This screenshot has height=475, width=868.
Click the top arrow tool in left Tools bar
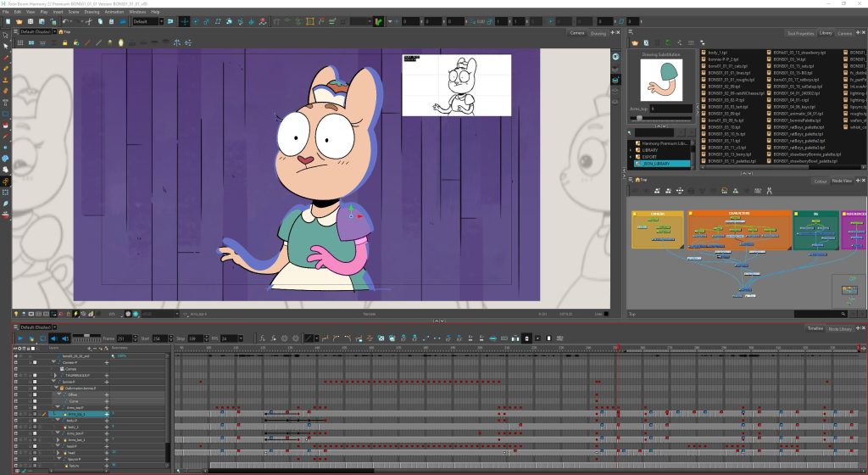pyautogui.click(x=5, y=35)
